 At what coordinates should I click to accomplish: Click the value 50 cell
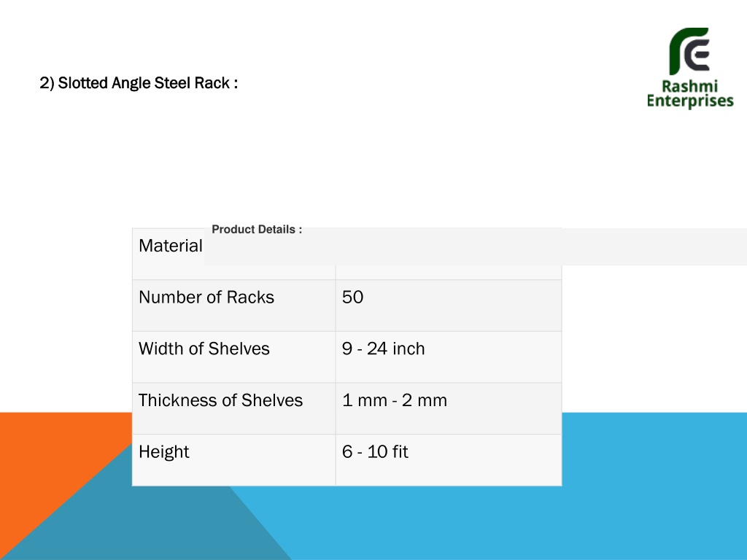coord(449,306)
